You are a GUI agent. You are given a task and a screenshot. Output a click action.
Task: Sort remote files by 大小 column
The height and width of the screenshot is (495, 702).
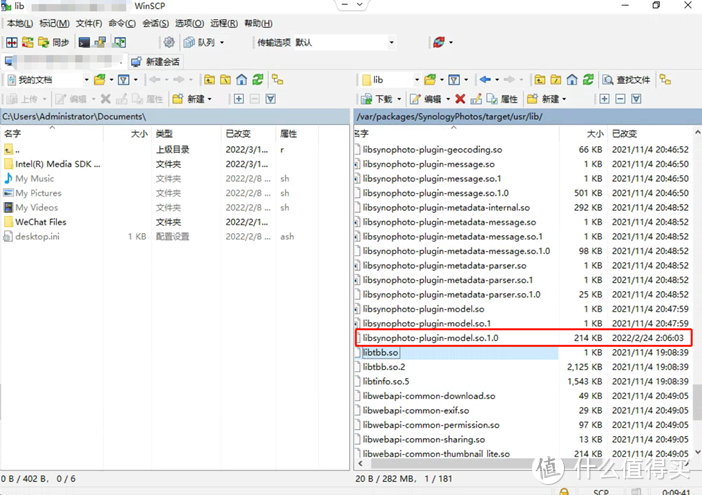pos(584,133)
